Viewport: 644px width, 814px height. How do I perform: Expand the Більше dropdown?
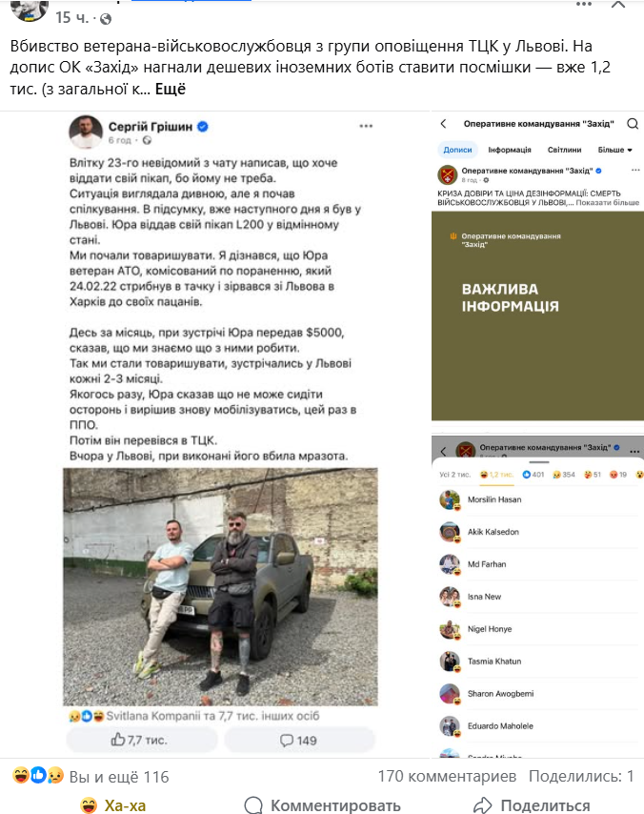tap(614, 150)
